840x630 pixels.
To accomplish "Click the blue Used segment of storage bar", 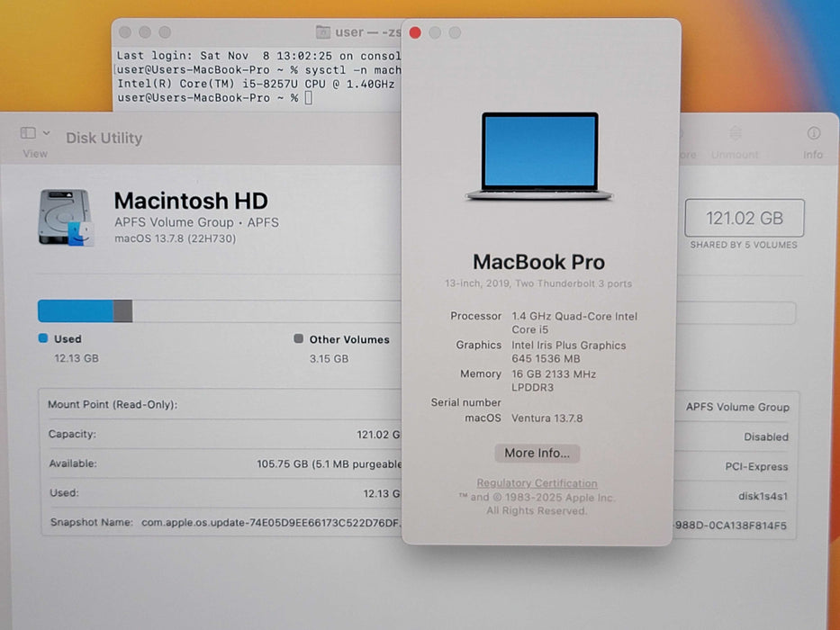I will tap(76, 311).
